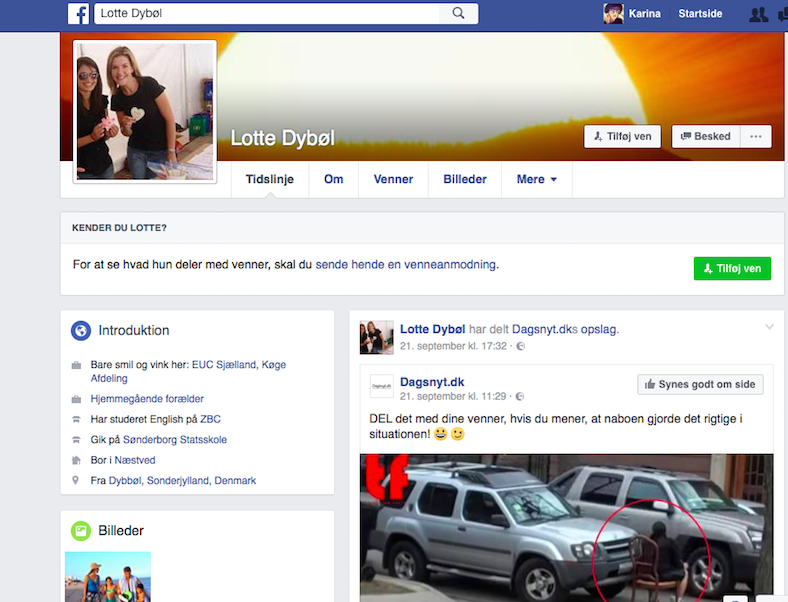Open the three-dots more options button
Image resolution: width=788 pixels, height=602 pixels.
(x=755, y=137)
